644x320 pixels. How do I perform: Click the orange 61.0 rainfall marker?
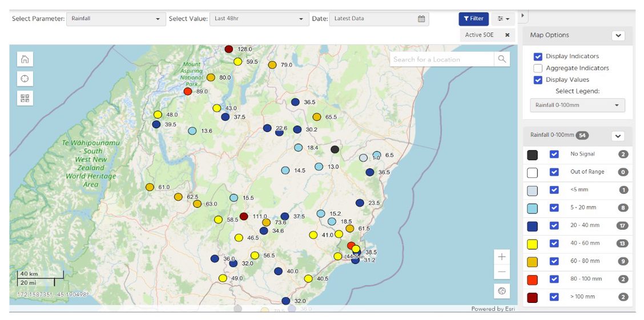tap(150, 187)
